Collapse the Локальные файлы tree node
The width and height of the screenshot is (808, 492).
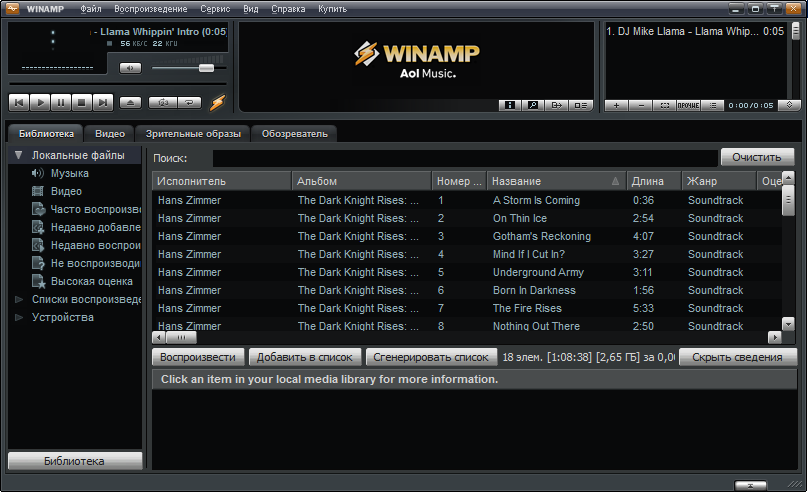[x=19, y=155]
